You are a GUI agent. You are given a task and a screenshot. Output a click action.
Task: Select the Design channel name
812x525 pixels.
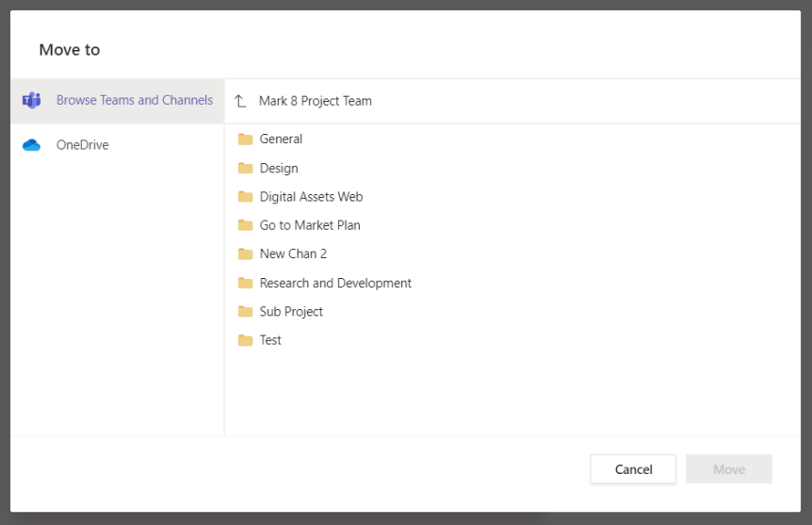tap(279, 169)
